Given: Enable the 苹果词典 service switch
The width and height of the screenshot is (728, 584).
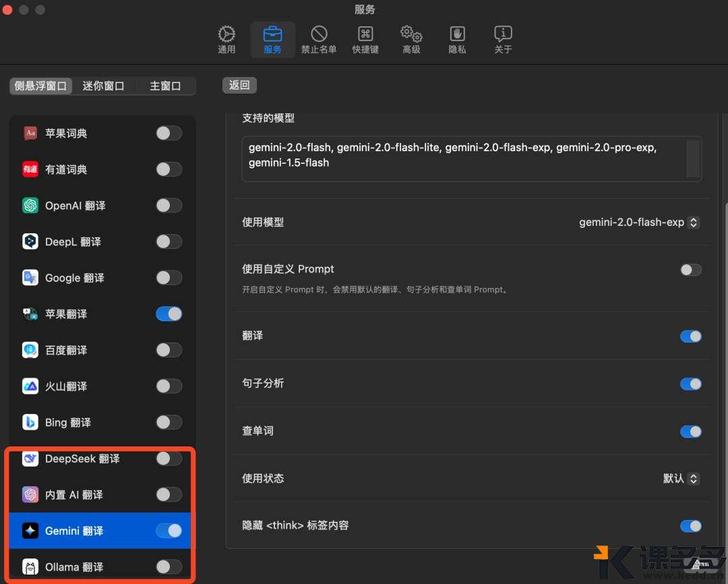Looking at the screenshot, I should tap(169, 134).
